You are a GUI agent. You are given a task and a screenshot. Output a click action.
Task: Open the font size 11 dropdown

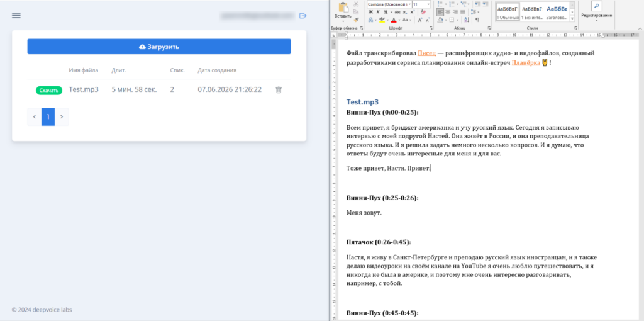point(428,4)
